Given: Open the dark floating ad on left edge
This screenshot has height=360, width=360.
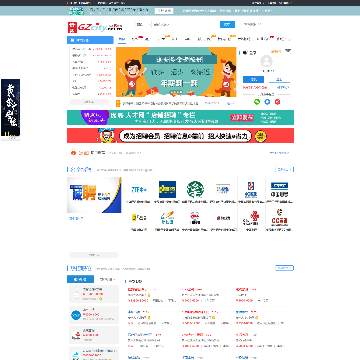Looking at the screenshot, I should point(10,107).
